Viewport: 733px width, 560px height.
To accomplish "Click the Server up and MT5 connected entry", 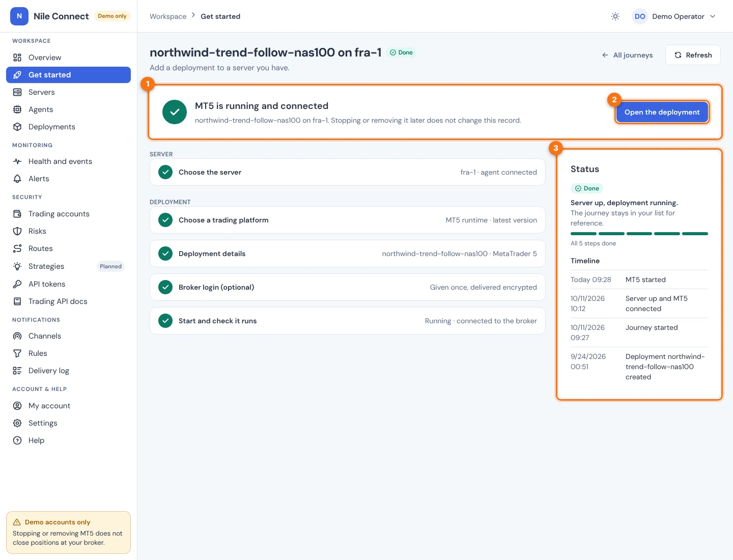I will pos(639,303).
